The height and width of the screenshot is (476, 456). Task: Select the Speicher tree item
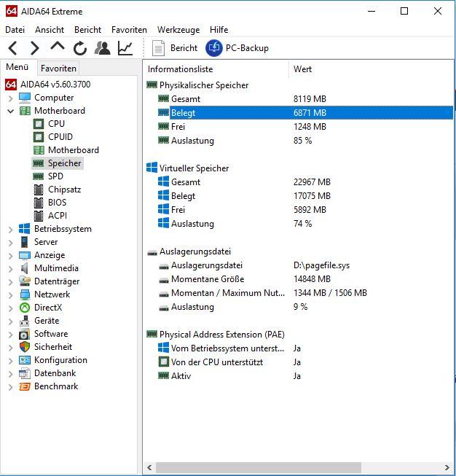pyautogui.click(x=64, y=163)
